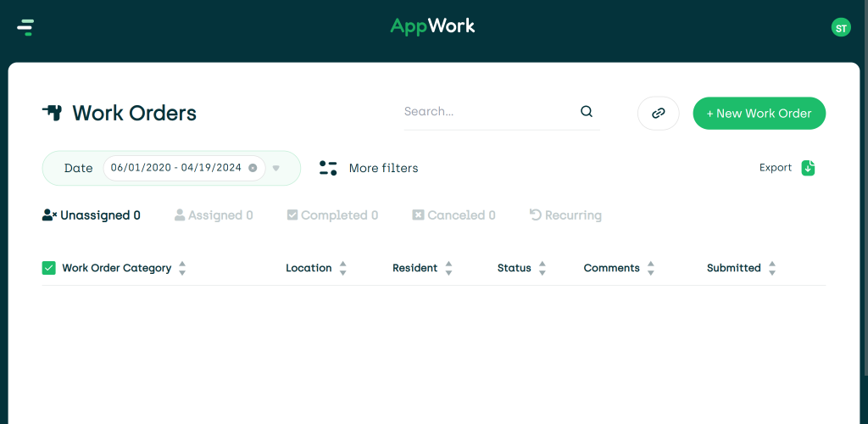Sort by Resident column arrows
Viewport: 868px width, 424px height.
[449, 269]
